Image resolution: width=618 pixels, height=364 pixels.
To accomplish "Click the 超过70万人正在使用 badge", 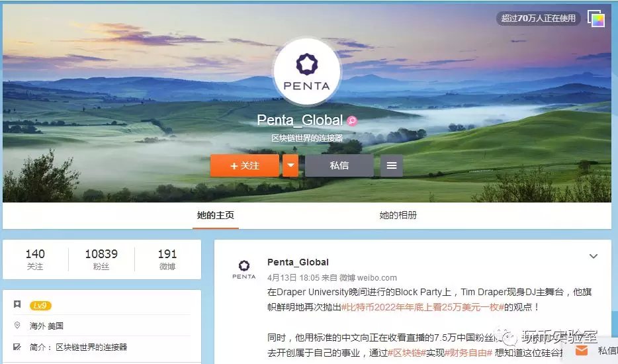I will click(x=538, y=18).
